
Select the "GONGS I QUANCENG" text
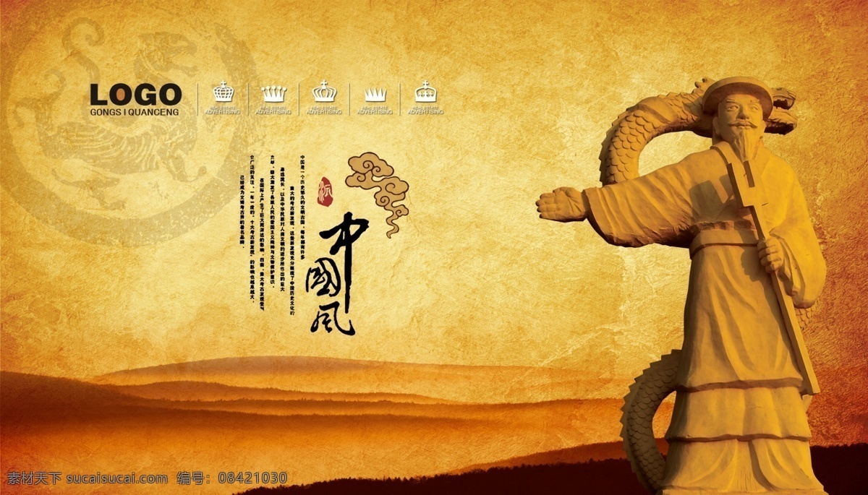[x=136, y=113]
